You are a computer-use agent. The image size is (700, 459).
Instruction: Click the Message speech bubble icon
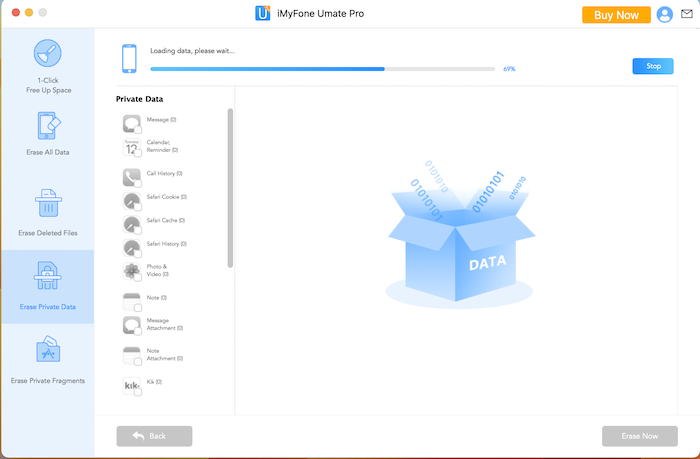131,123
